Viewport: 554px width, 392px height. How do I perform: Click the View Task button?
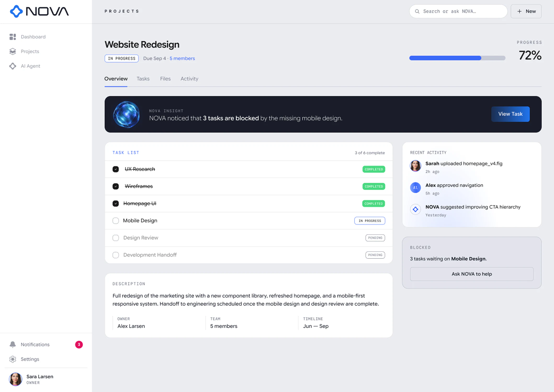[x=510, y=114]
